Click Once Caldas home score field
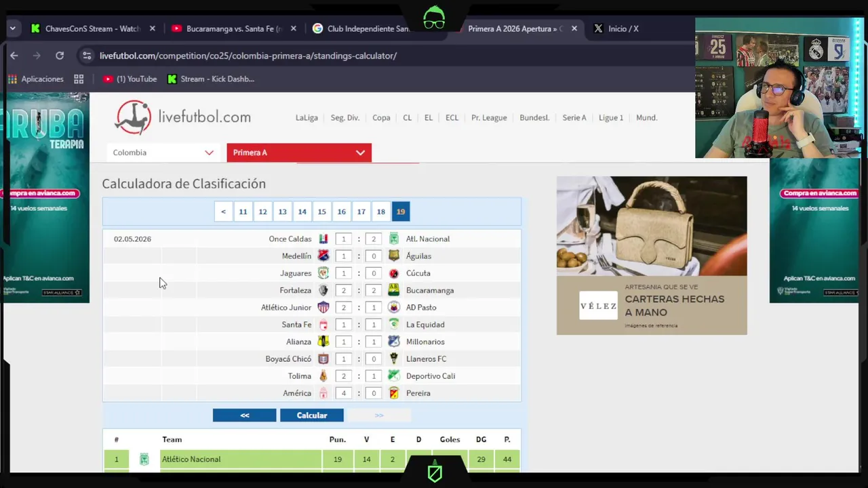Screen dimensions: 868x488 pos(344,239)
